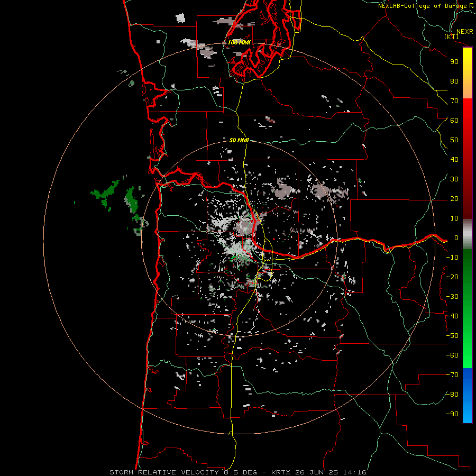This screenshot has height=476, width=476.
Task: Click the positive "60" scale value
Action: tap(454, 121)
